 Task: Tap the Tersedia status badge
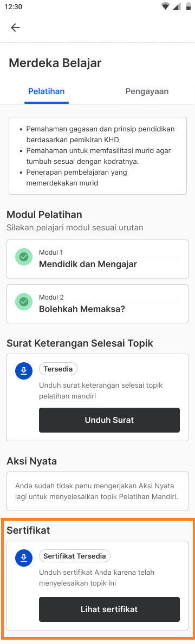(58, 369)
